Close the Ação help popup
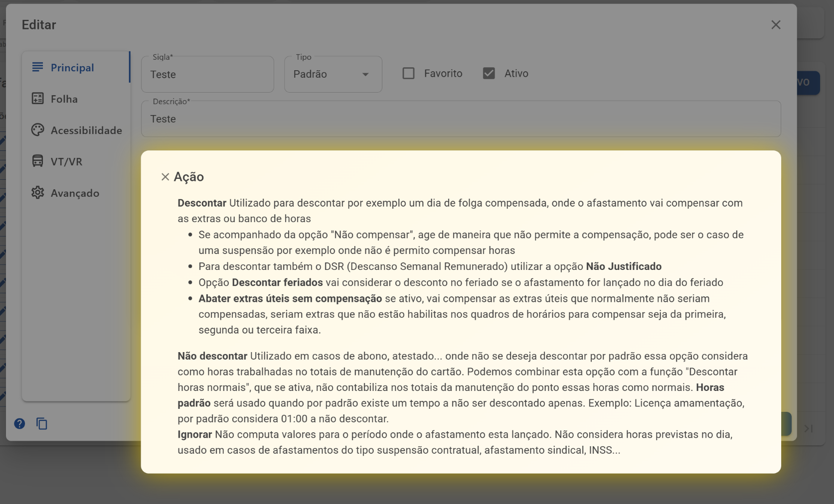 pyautogui.click(x=166, y=177)
